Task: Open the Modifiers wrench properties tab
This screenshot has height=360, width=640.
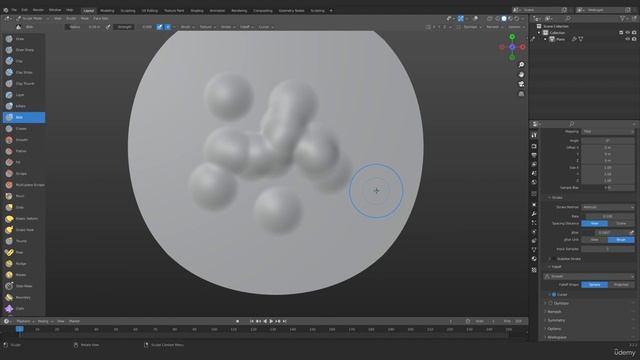Action: [534, 213]
